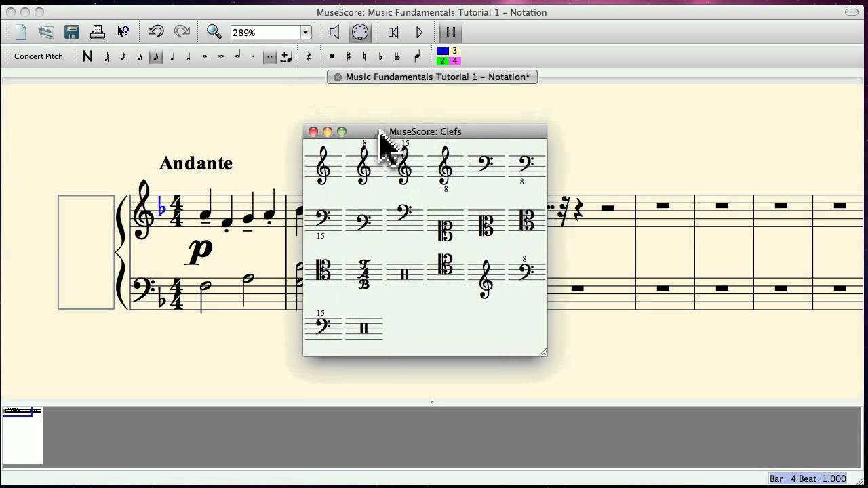Select voice 2 green button
The width and height of the screenshot is (868, 488).
click(443, 61)
